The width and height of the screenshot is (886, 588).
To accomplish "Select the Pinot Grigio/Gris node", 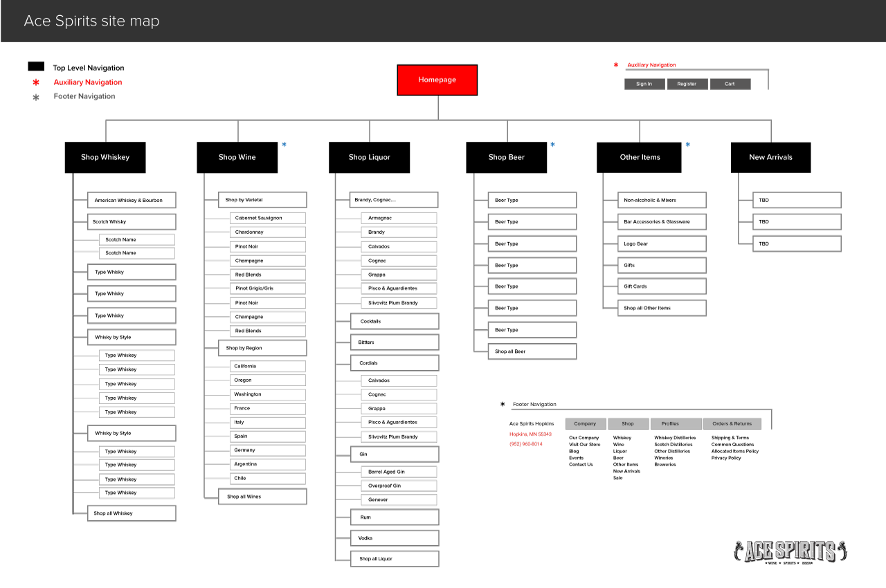I will point(268,288).
